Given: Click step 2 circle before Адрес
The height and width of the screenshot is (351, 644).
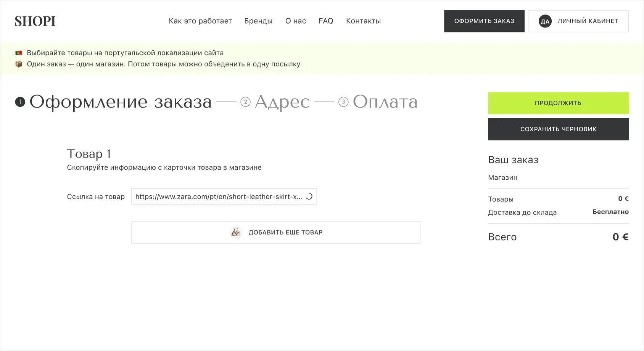Looking at the screenshot, I should click(245, 102).
